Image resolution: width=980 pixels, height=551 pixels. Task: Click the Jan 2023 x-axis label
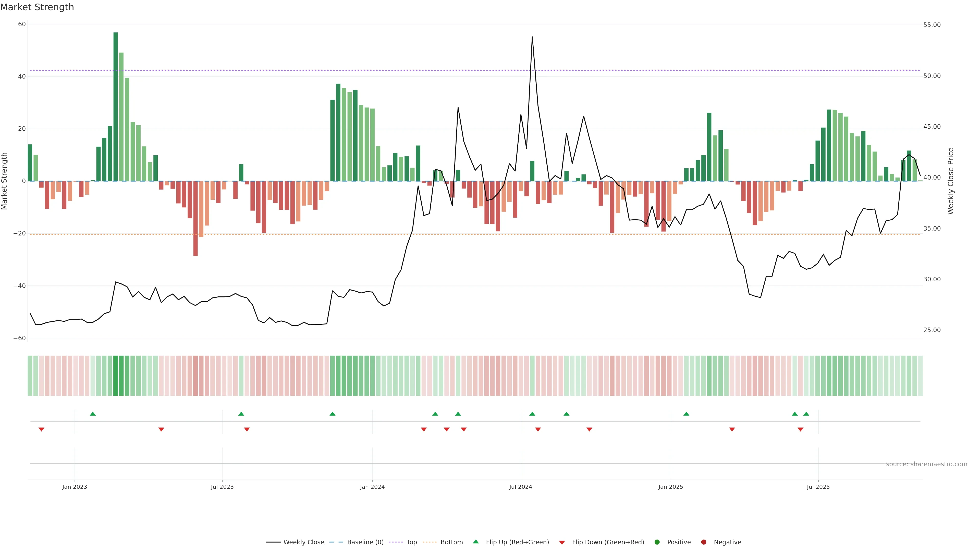click(x=75, y=487)
